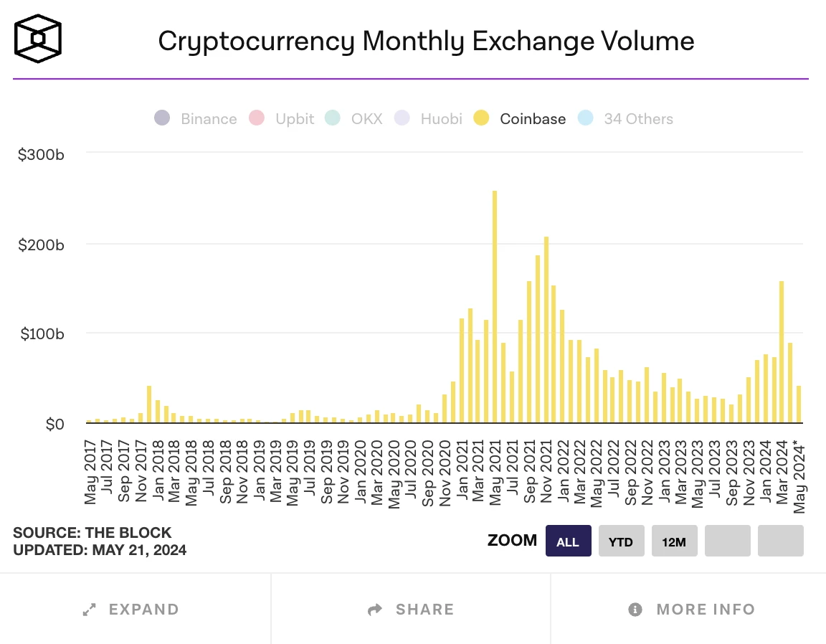Toggle the Upbit legend entry
Screen dimensions: 826x644
[282, 118]
